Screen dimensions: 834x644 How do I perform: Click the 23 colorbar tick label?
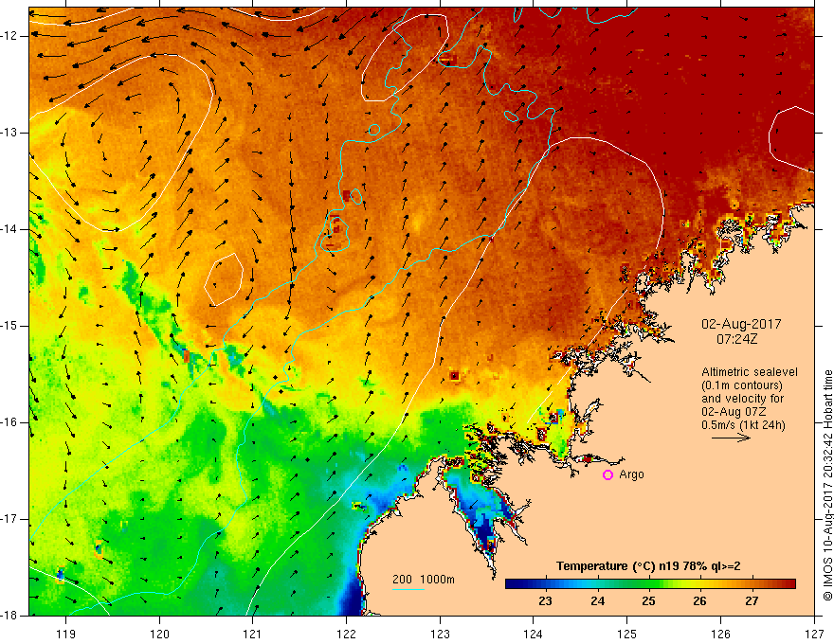pos(545,601)
